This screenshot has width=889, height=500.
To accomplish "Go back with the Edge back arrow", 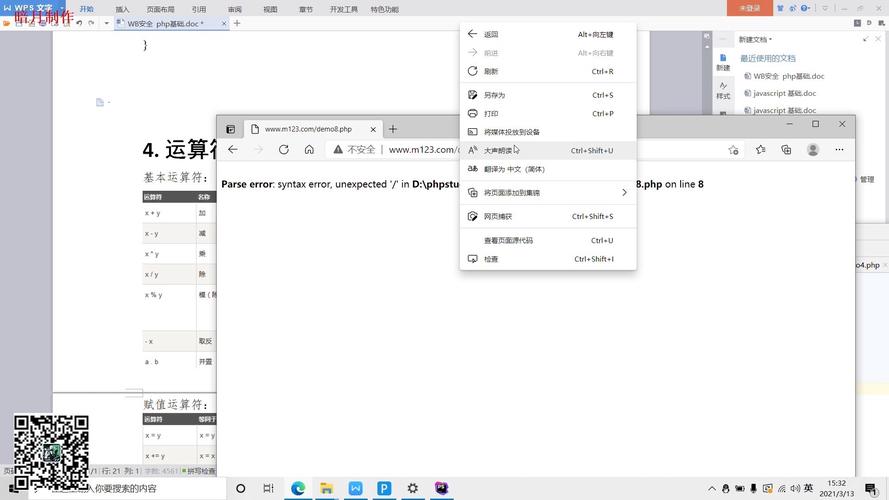I will click(x=232, y=150).
